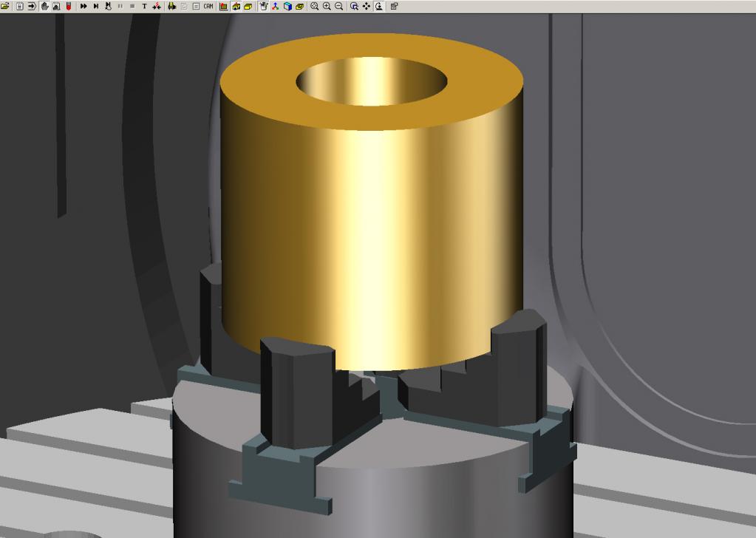Click the document page icon beside the folder

(x=20, y=6)
